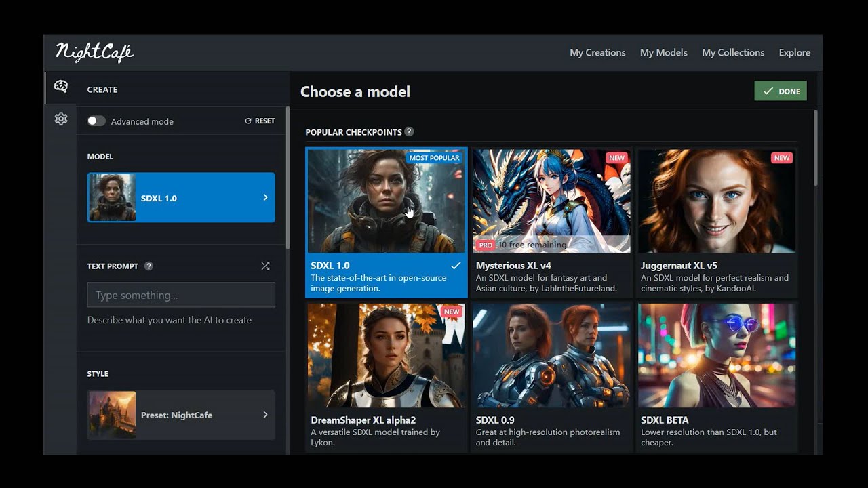The width and height of the screenshot is (868, 488).
Task: Navigate to the Explore page
Action: [x=795, y=52]
